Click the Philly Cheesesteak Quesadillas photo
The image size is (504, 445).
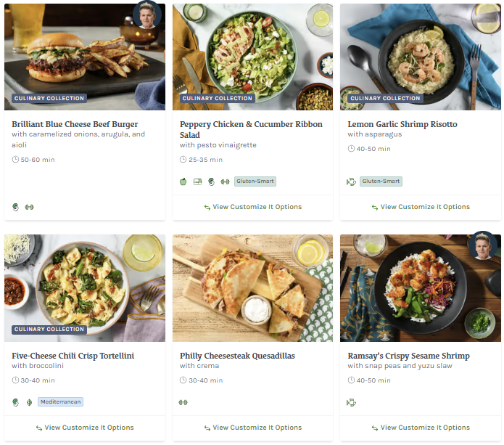pos(252,288)
